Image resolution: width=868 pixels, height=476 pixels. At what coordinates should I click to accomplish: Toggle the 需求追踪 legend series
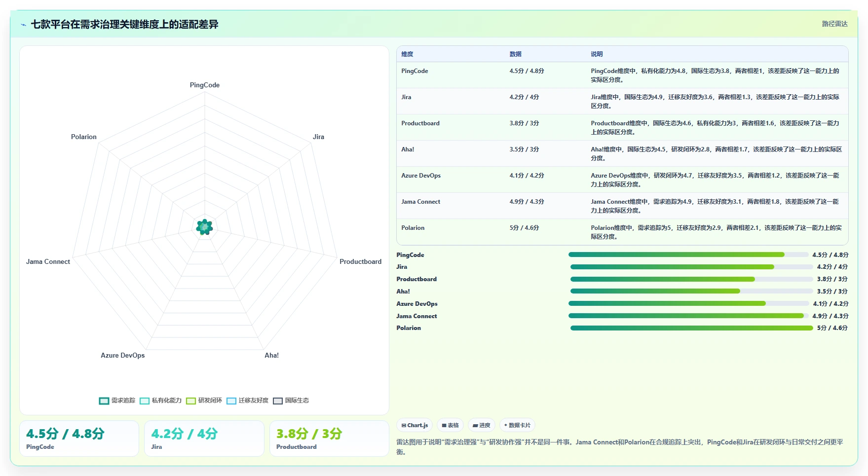[117, 401]
